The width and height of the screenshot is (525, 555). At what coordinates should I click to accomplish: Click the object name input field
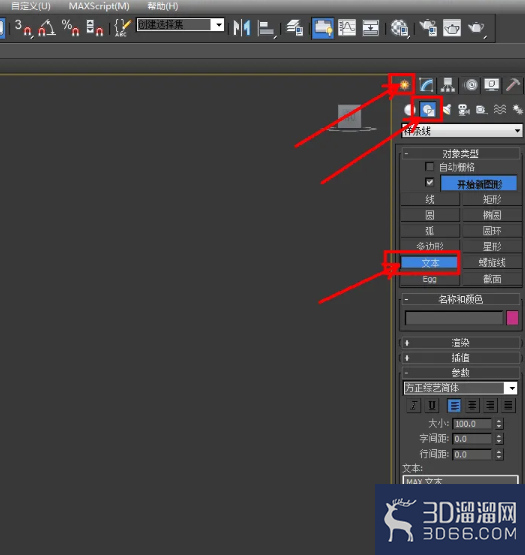pyautogui.click(x=454, y=318)
